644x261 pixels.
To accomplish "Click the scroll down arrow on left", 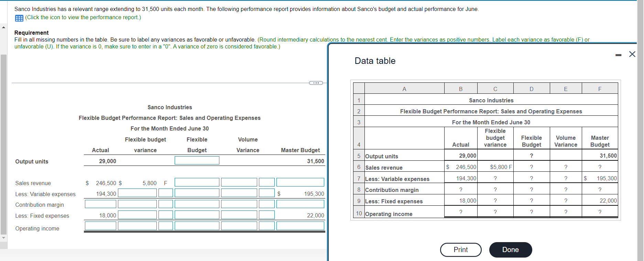I will pos(3,238).
